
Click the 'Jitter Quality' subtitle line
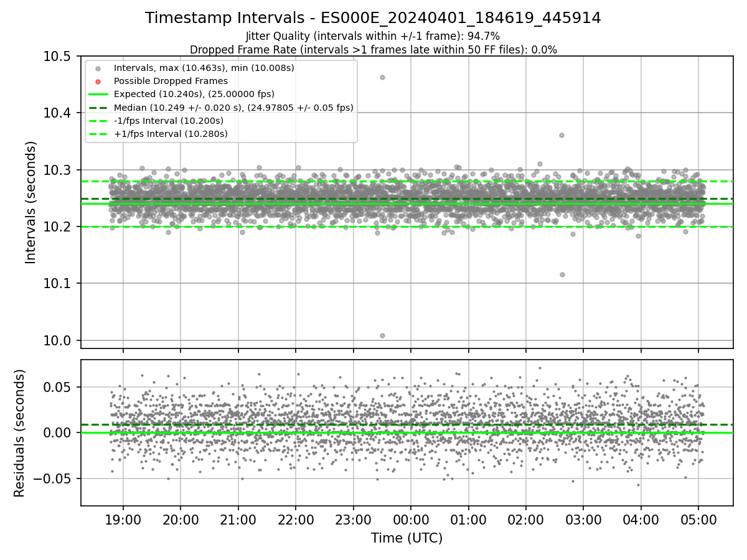[373, 37]
